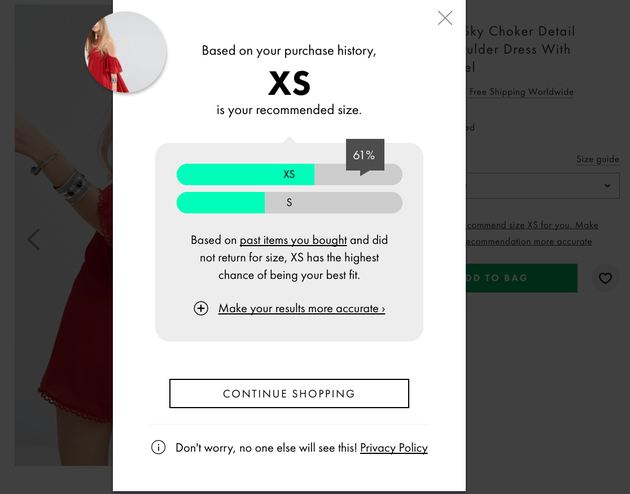Image resolution: width=630 pixels, height=494 pixels.
Task: Click the plus circle icon
Action: [x=201, y=308]
